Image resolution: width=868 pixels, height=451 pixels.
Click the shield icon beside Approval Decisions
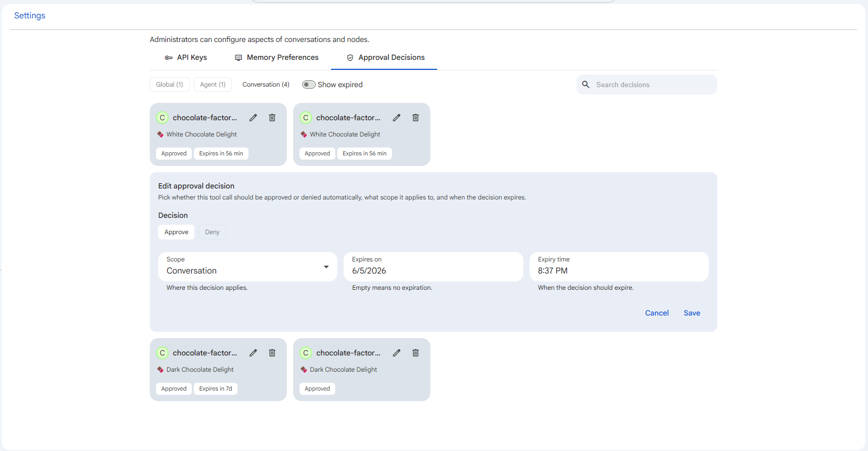point(350,58)
